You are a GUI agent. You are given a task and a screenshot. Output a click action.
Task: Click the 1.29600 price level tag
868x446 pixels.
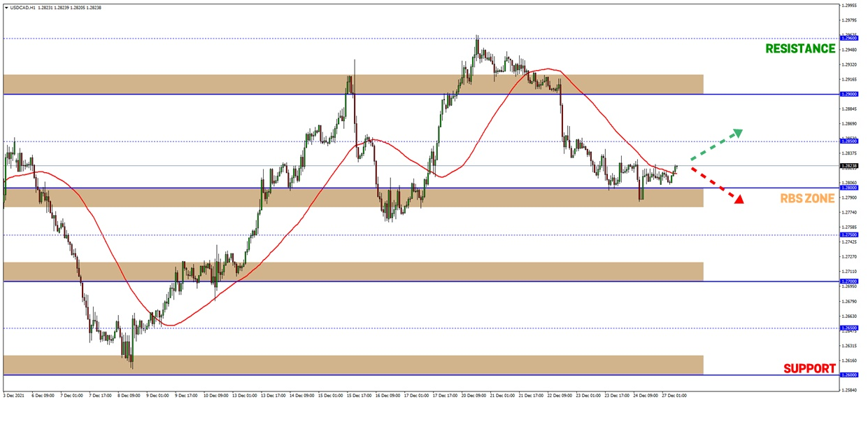pyautogui.click(x=848, y=39)
